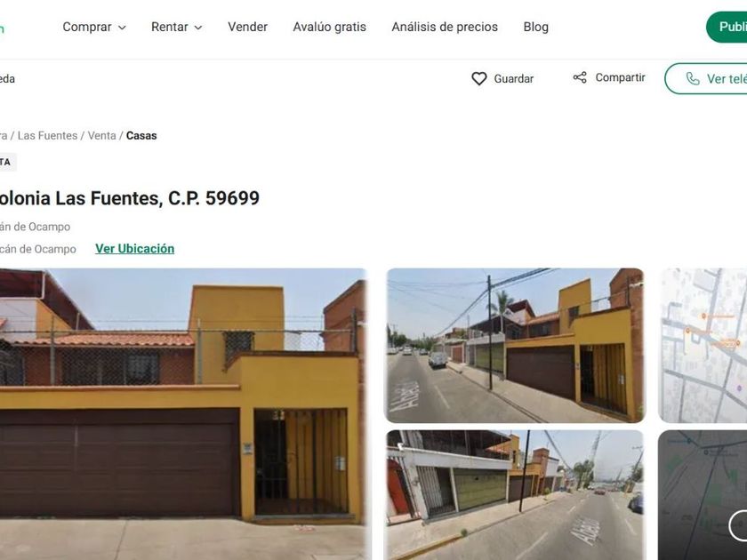This screenshot has height=560, width=747.
Task: Open the Blog navigation link
Action: coord(536,28)
